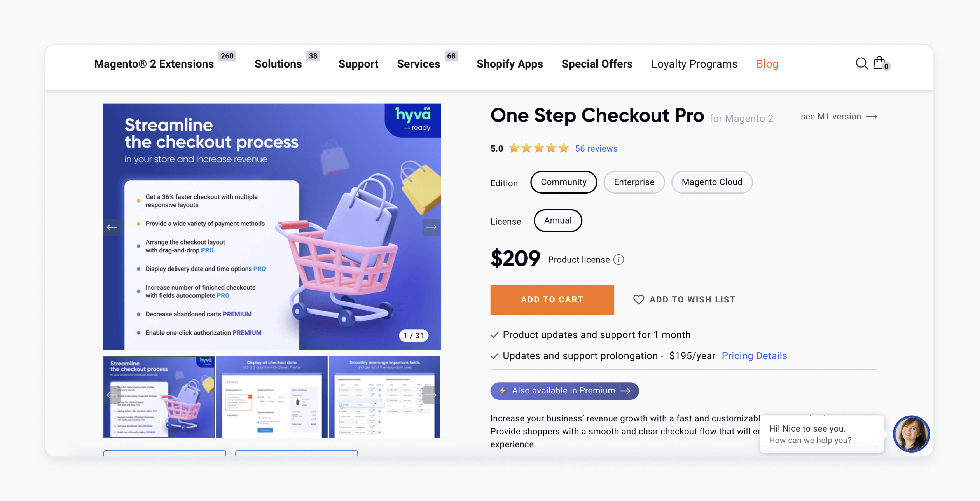Select the Magento Cloud edition radio button
Image resolution: width=980 pixels, height=501 pixels.
tap(711, 181)
